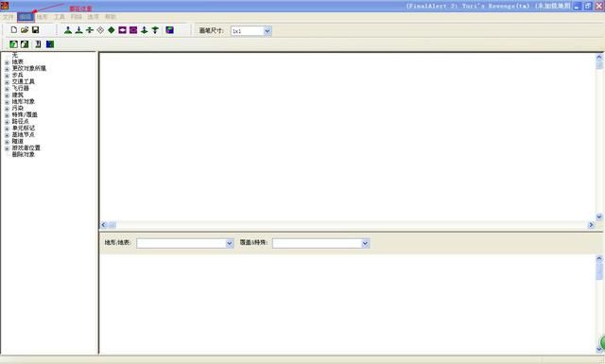Click the first purple field icon

click(x=122, y=30)
